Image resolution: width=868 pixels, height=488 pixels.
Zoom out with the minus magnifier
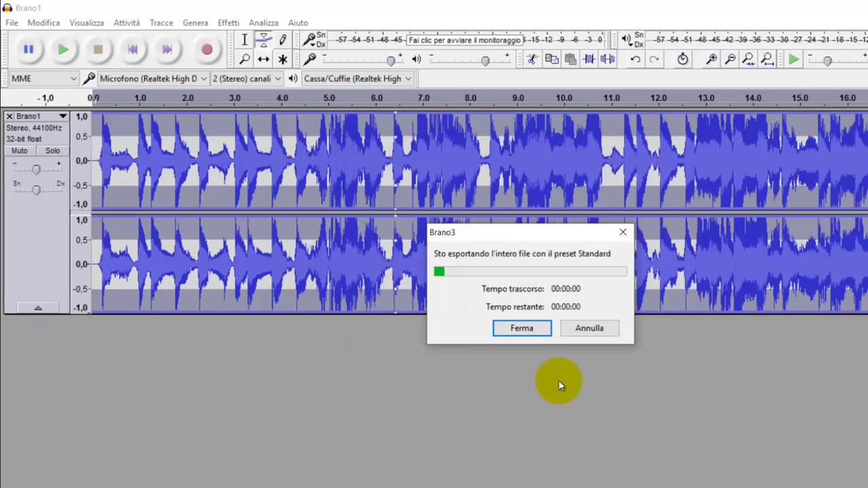[x=730, y=59]
